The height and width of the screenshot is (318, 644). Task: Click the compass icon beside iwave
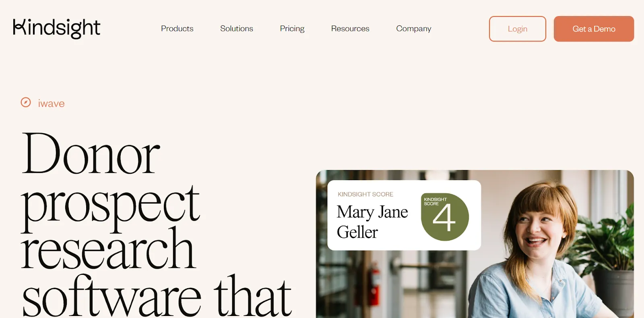(26, 102)
